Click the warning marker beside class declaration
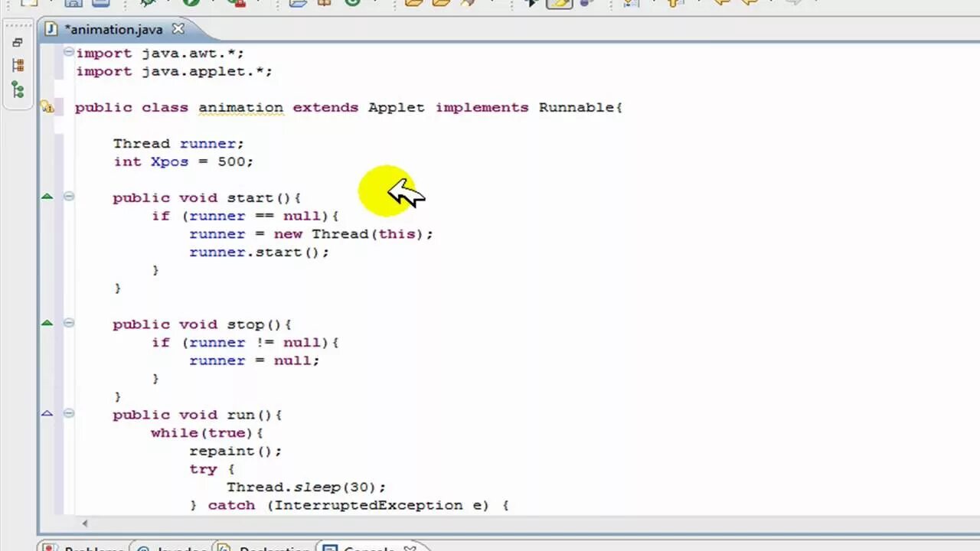This screenshot has height=551, width=980. point(47,107)
